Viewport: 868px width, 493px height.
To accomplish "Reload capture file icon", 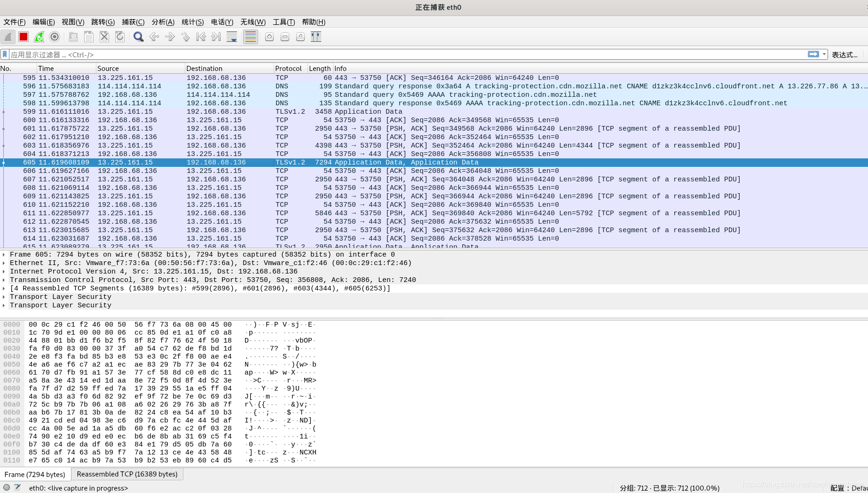I will (x=120, y=37).
